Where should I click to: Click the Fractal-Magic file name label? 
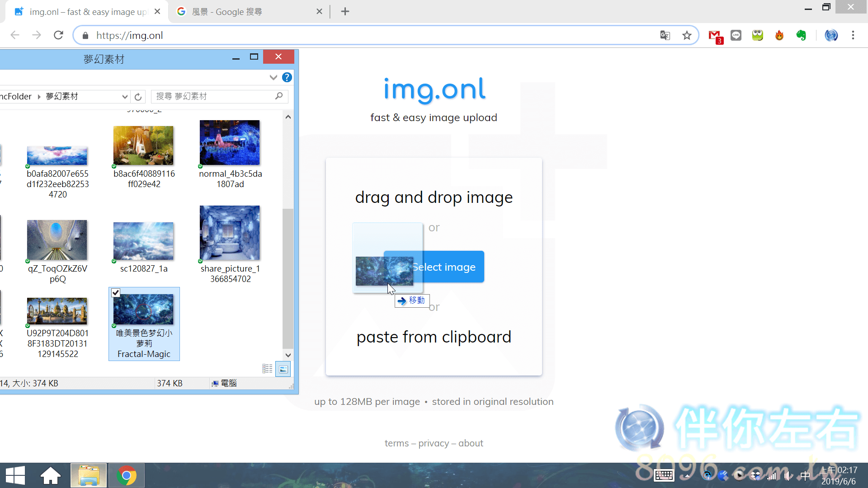pyautogui.click(x=144, y=343)
